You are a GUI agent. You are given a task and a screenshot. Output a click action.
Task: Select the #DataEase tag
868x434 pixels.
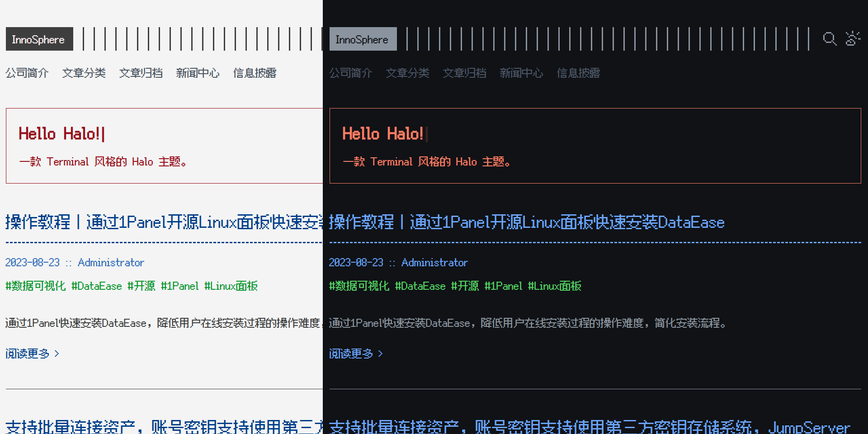click(x=96, y=286)
